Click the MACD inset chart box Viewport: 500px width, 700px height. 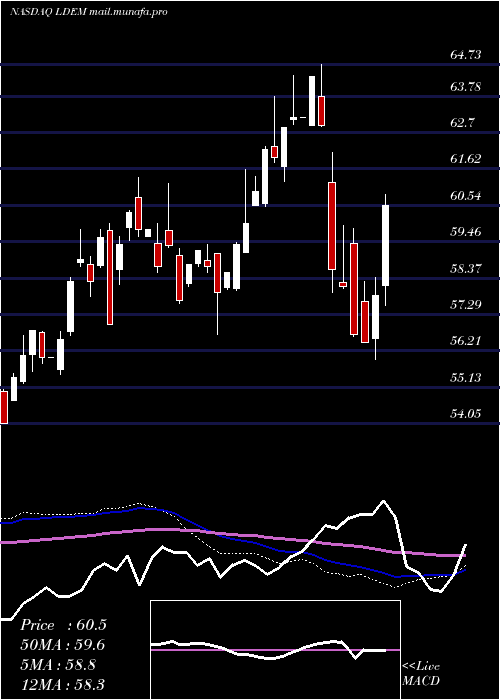point(275,650)
